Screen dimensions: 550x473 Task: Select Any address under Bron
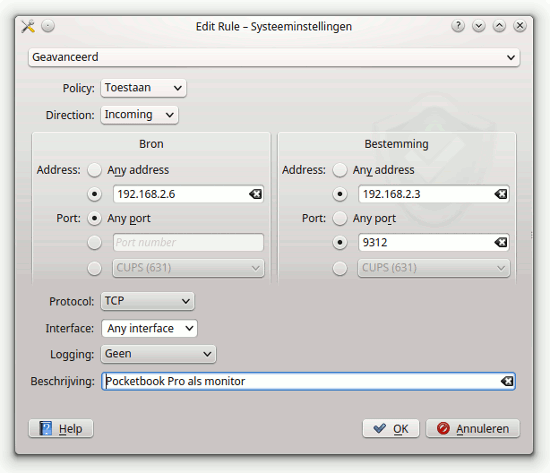pos(94,170)
